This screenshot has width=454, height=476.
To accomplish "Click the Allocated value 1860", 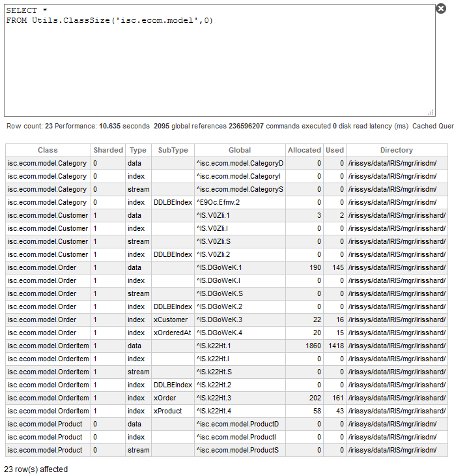I will 313,346.
